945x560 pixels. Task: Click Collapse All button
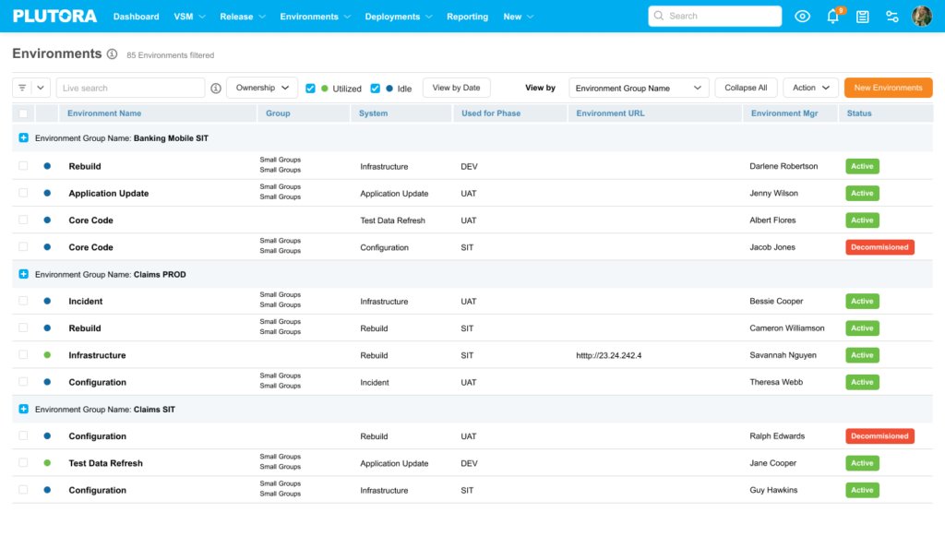click(x=746, y=88)
